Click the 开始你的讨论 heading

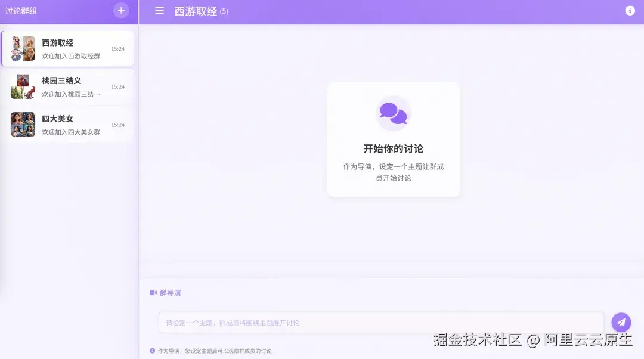click(394, 148)
